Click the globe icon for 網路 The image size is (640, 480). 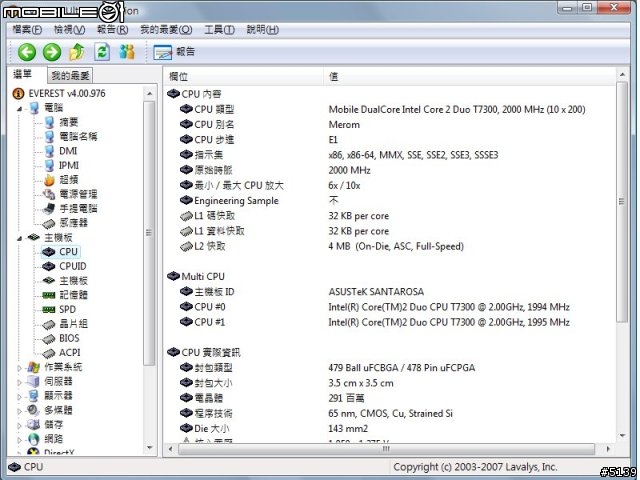click(33, 439)
